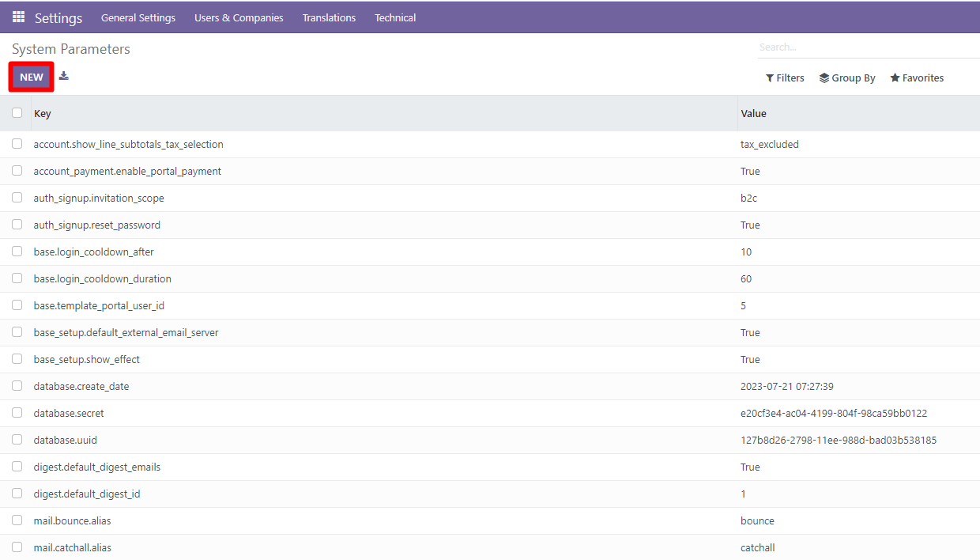Click the Favorites star icon
Viewport: 980px width, 560px height.
click(x=893, y=78)
